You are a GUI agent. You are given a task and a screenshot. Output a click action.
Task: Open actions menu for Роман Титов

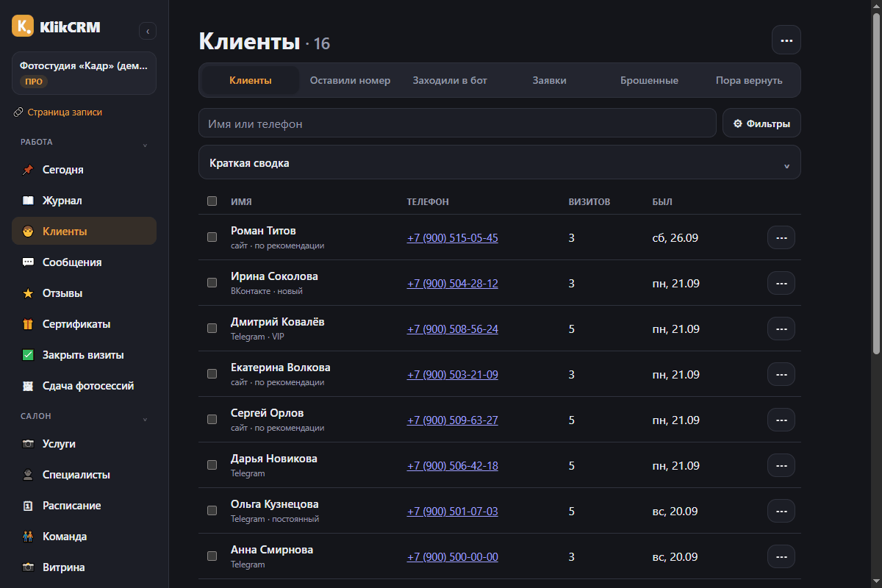(781, 238)
